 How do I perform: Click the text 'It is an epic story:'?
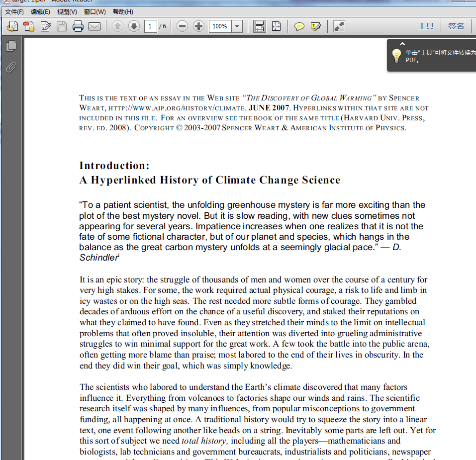tap(112, 280)
